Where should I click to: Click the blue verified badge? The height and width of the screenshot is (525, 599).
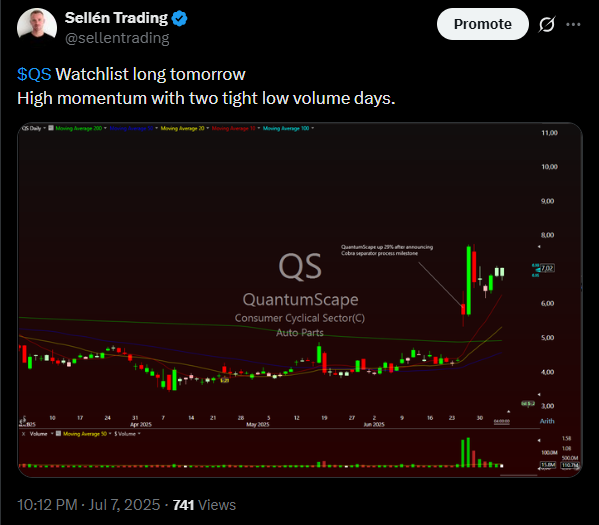coord(179,18)
